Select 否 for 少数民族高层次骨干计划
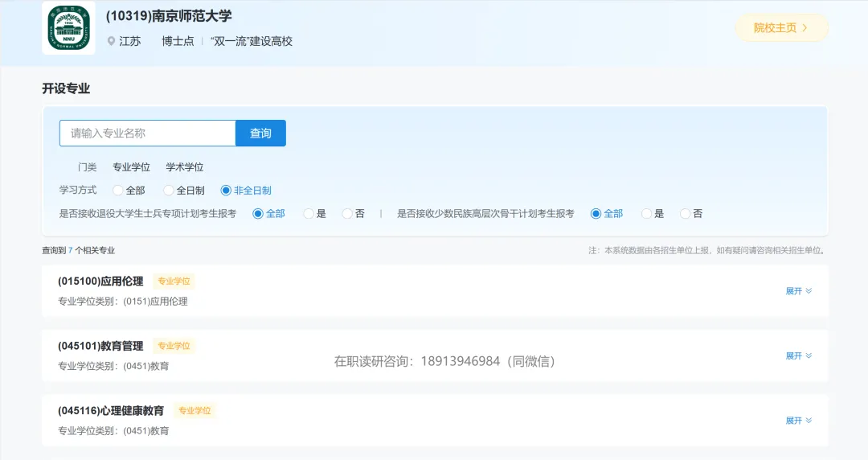The width and height of the screenshot is (868, 460). pos(685,214)
